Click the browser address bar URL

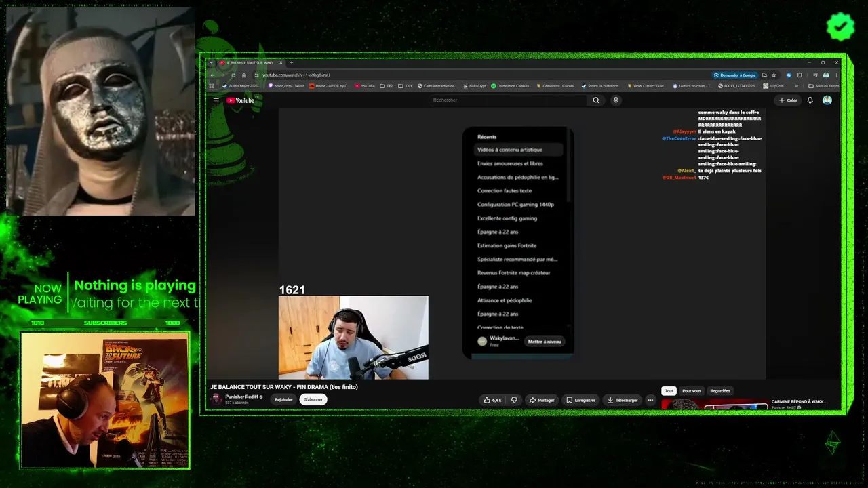tap(296, 75)
